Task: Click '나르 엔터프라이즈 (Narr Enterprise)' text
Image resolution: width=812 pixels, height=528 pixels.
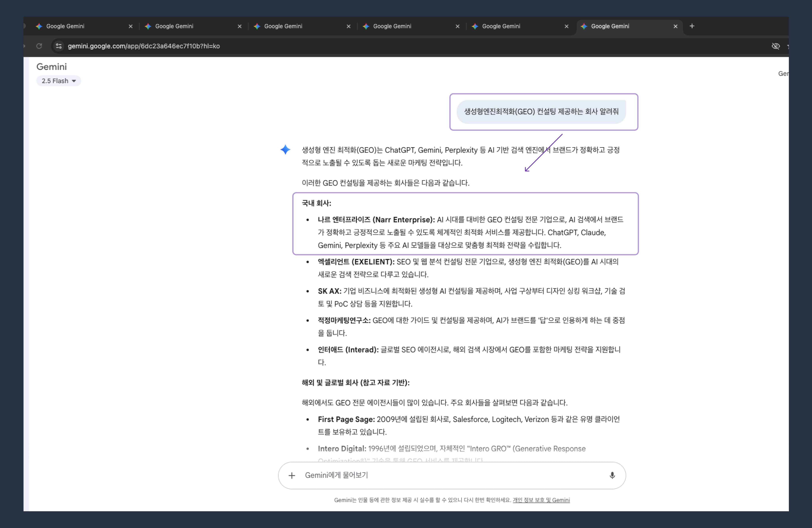Action: [376, 220]
